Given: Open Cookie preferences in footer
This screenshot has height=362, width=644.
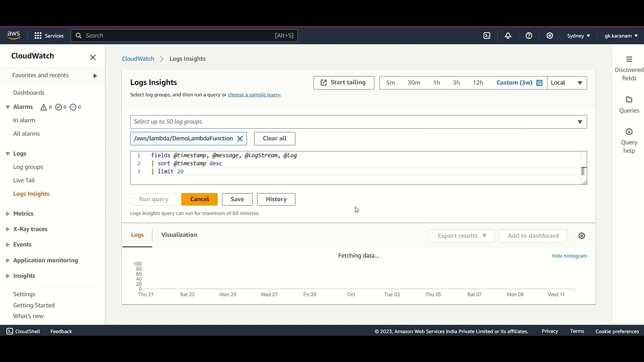Looking at the screenshot, I should (617, 331).
